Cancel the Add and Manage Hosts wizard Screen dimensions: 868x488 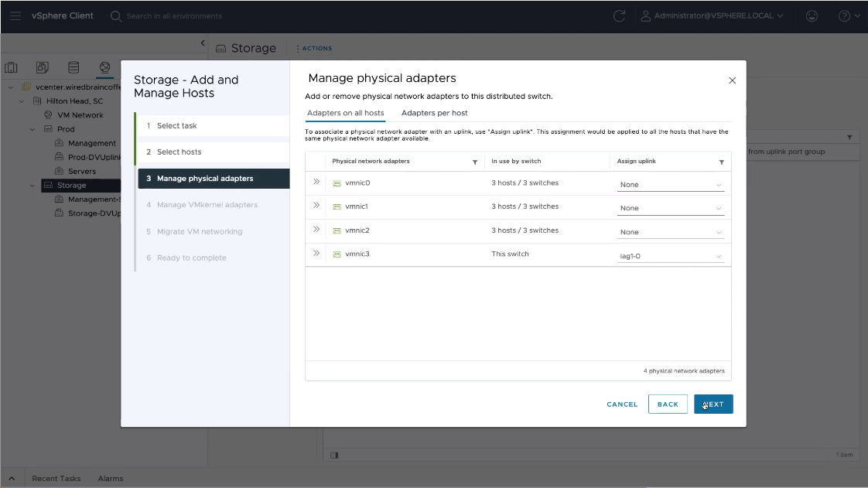point(622,404)
